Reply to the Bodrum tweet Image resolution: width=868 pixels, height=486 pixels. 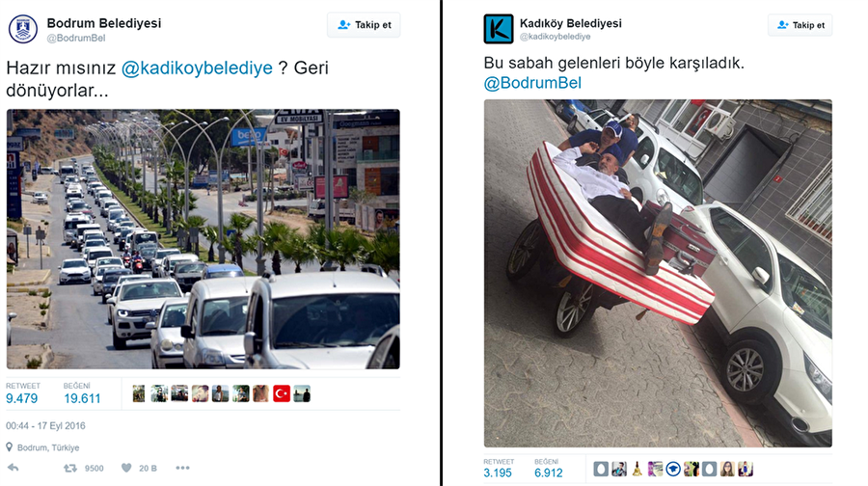(x=14, y=469)
